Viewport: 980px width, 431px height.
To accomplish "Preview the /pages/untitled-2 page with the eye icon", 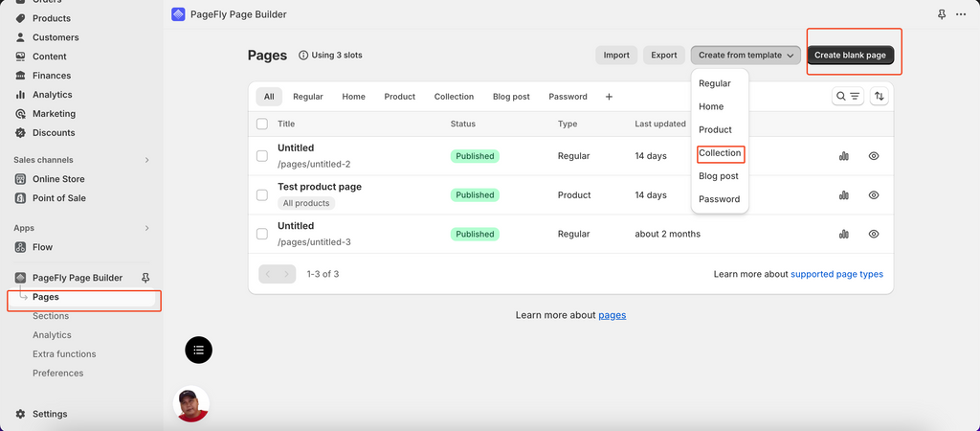I will (874, 156).
